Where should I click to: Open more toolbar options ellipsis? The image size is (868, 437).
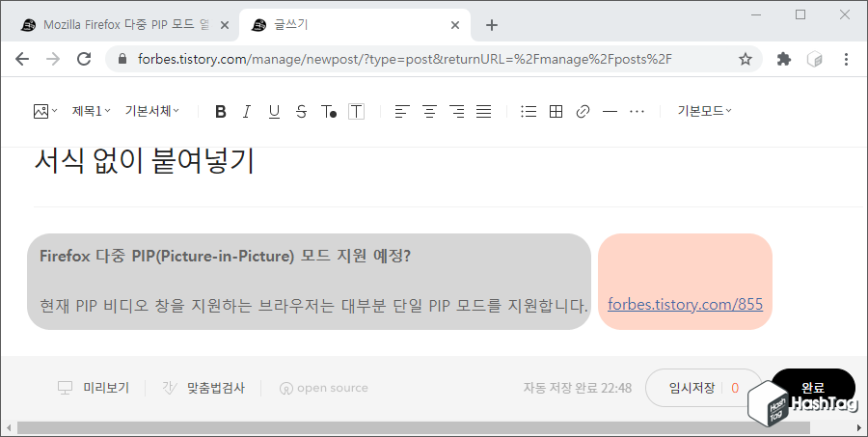637,112
